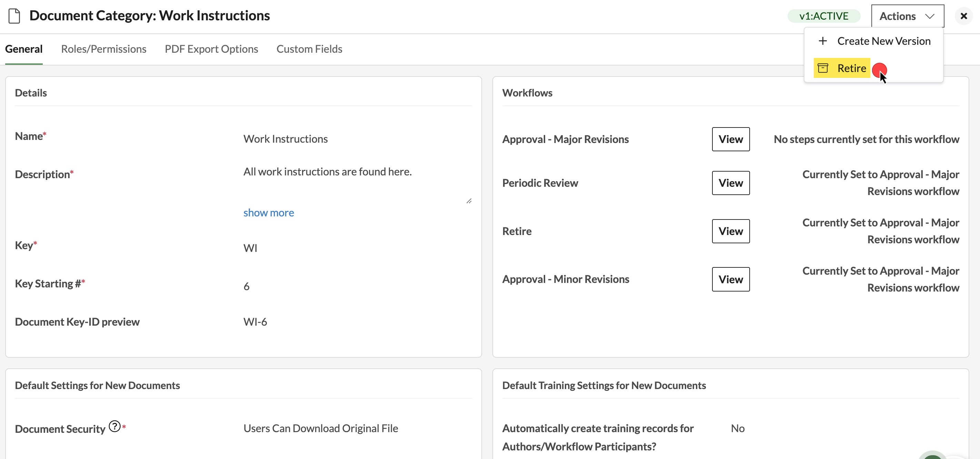Screen dimensions: 980x459
Task: Click the Workflows section heading
Action: (527, 93)
